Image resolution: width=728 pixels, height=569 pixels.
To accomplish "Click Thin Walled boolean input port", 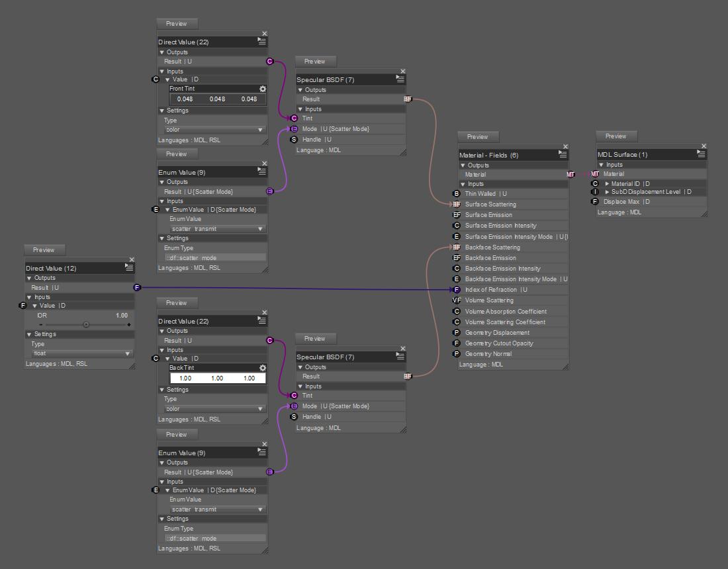I will 457,194.
